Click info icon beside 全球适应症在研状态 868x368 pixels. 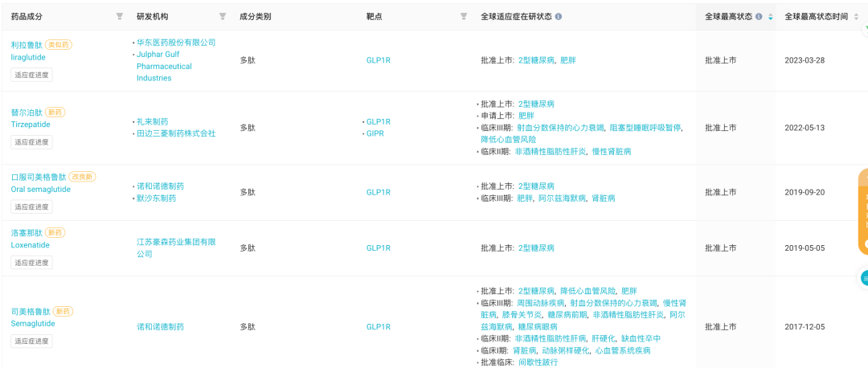click(x=558, y=17)
